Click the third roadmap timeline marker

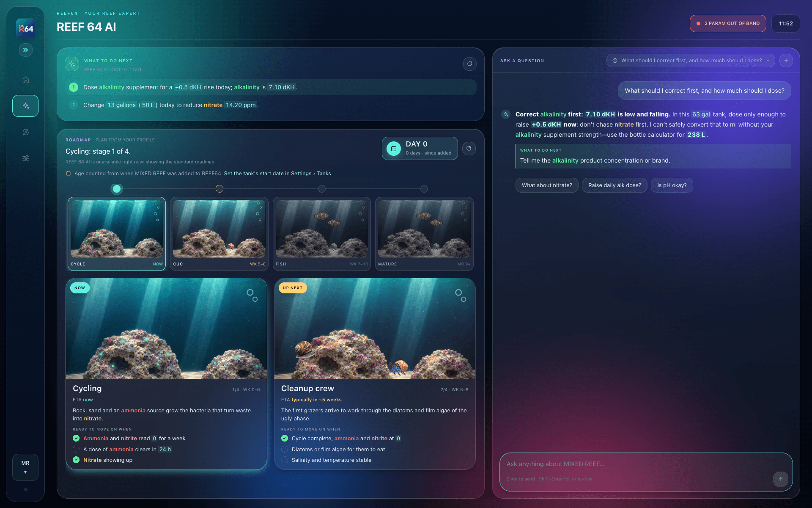click(x=322, y=189)
